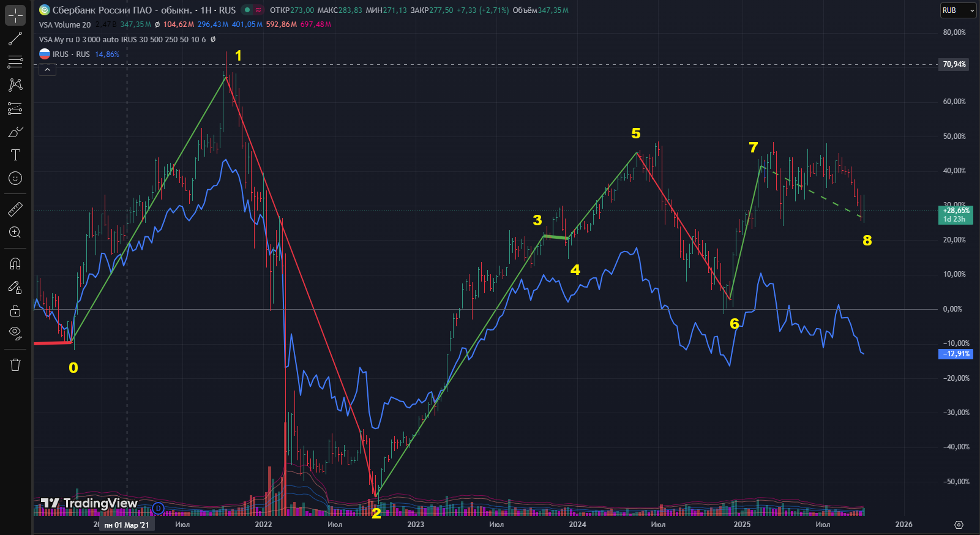Activate the ruler measure tool
The image size is (980, 535).
coord(15,209)
